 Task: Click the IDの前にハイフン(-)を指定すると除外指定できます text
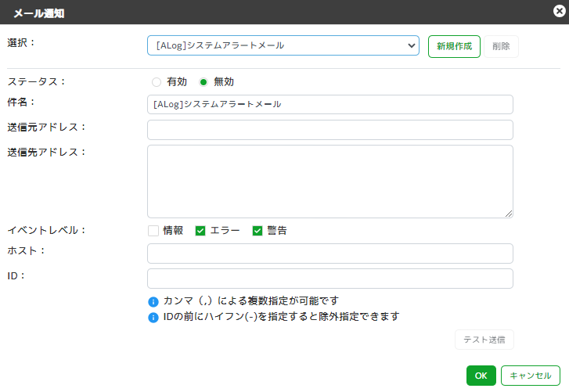point(281,317)
